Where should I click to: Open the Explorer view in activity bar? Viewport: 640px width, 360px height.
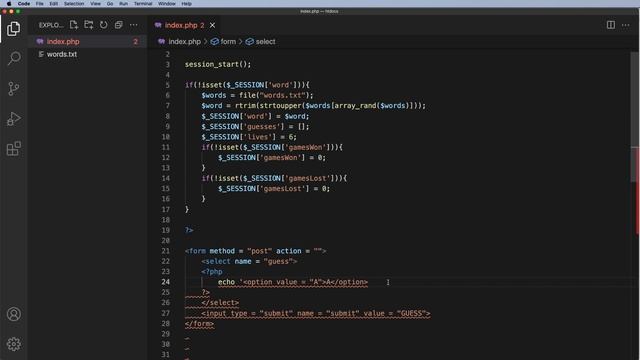pos(13,29)
